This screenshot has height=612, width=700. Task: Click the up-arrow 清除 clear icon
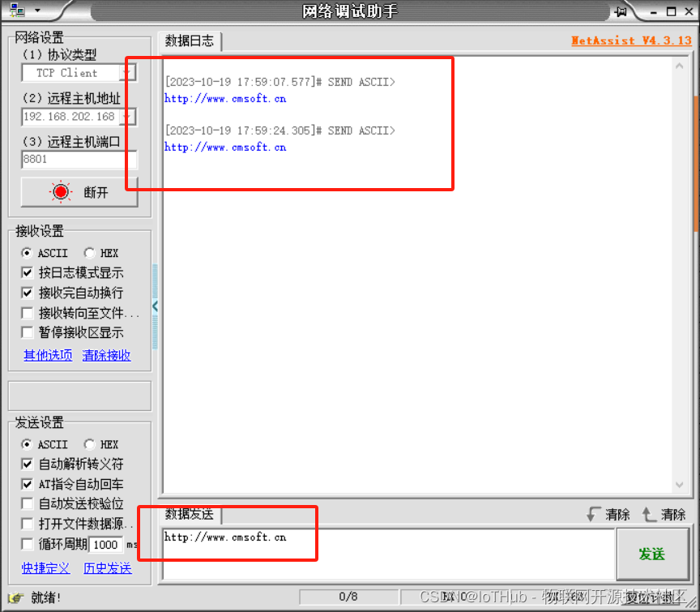click(648, 513)
